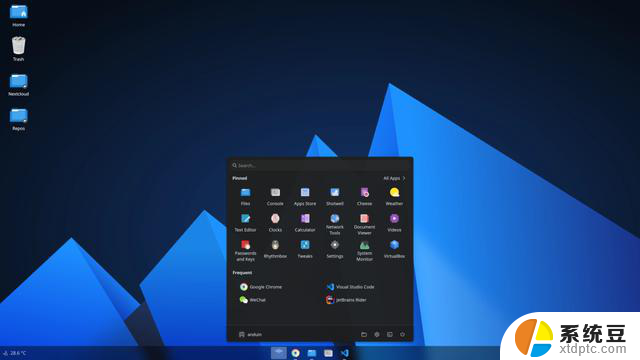Click the power icon in menu footer
This screenshot has height=360, width=640.
pos(402,334)
